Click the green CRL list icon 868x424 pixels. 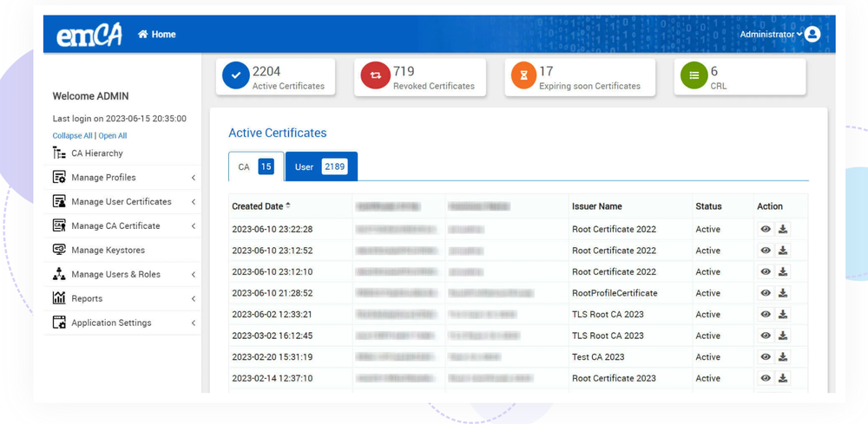coord(694,75)
